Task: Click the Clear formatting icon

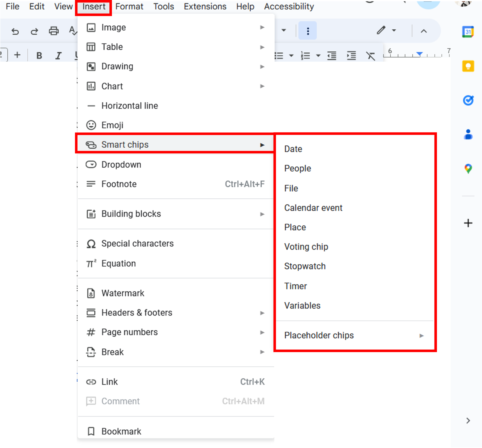Action: tap(371, 56)
